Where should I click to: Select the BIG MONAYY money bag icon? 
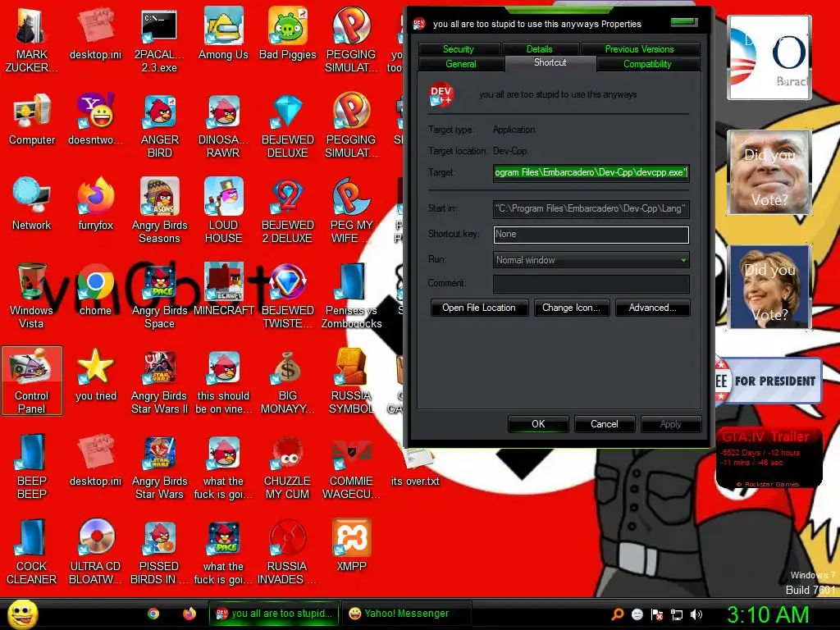[288, 381]
